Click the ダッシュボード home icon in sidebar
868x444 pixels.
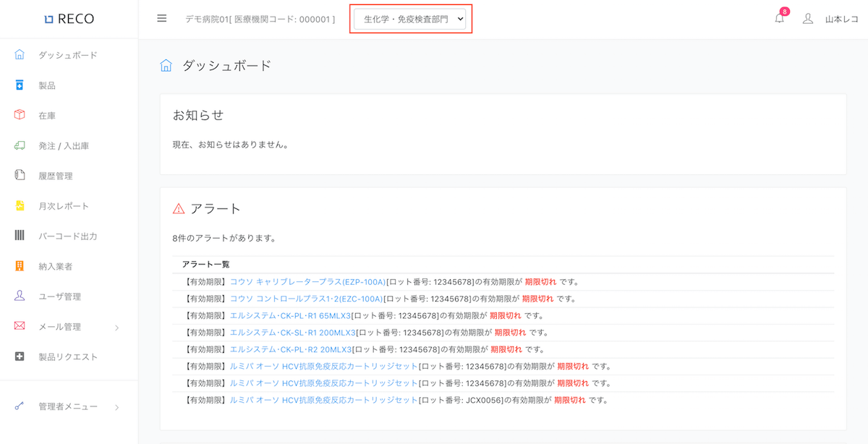(20, 55)
